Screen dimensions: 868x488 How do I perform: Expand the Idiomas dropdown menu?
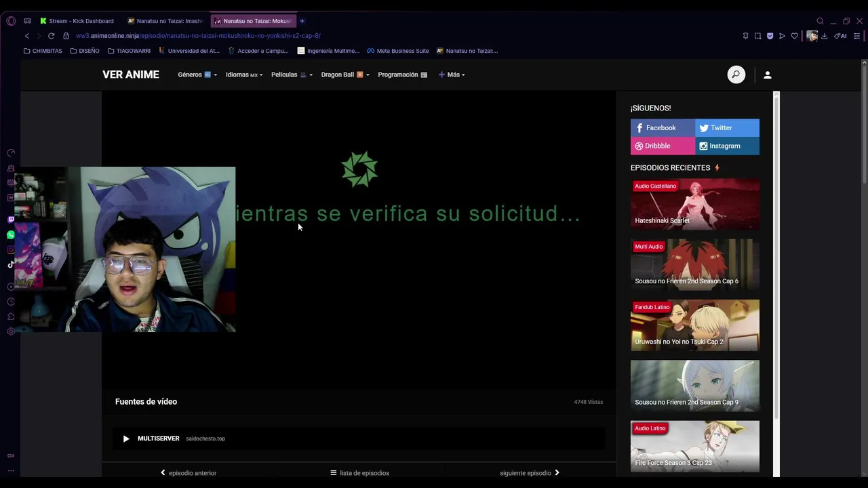244,75
